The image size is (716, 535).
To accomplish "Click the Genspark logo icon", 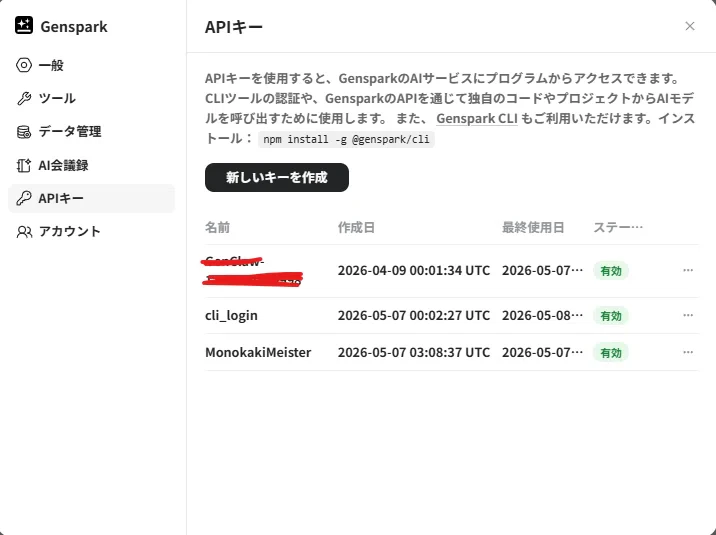I will [24, 26].
